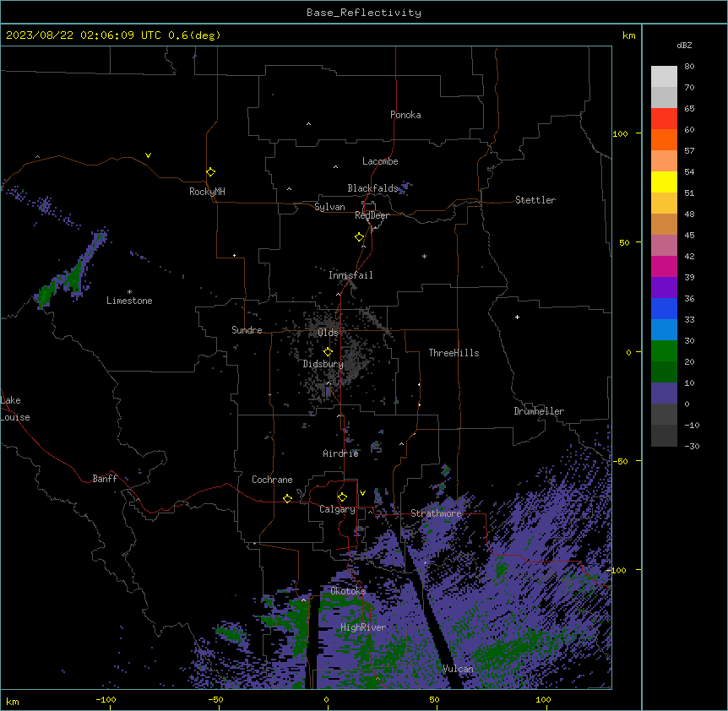This screenshot has height=711, width=728.
Task: Click the km unit label in the top right
Action: [x=629, y=35]
